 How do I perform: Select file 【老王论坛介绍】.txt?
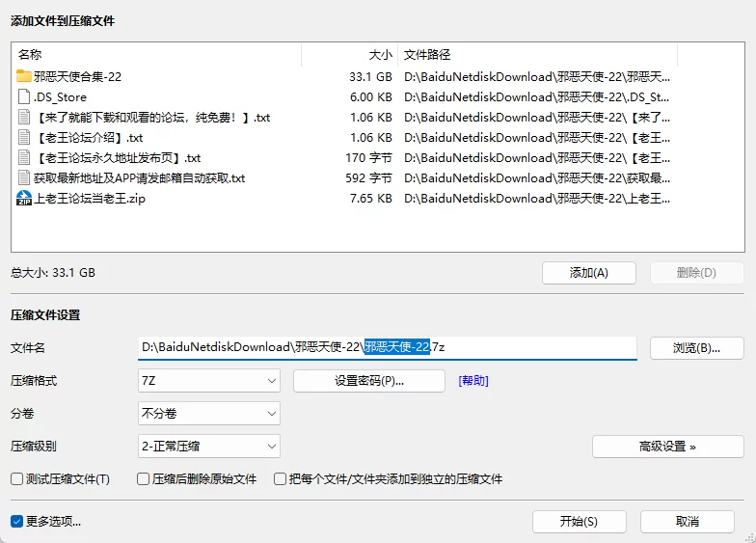(x=89, y=137)
